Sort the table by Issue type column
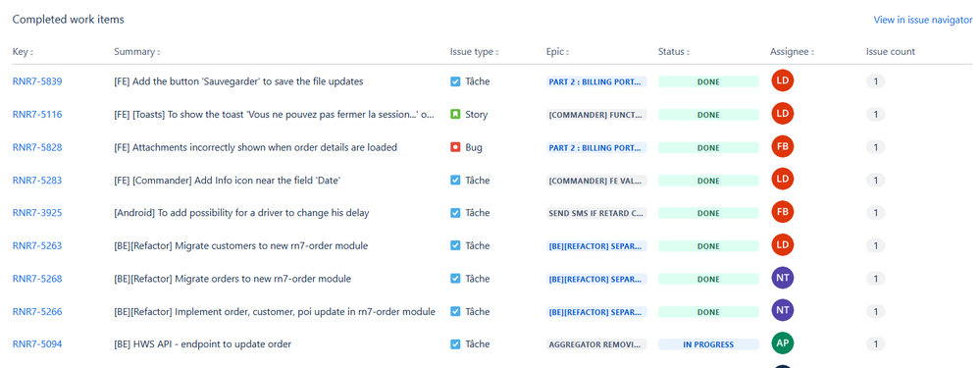This screenshot has width=980, height=368. click(475, 52)
